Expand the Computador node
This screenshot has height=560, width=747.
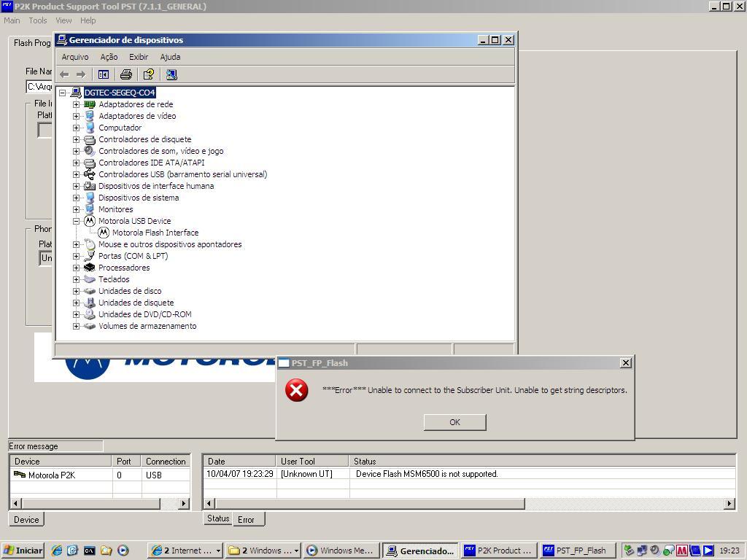pos(76,128)
